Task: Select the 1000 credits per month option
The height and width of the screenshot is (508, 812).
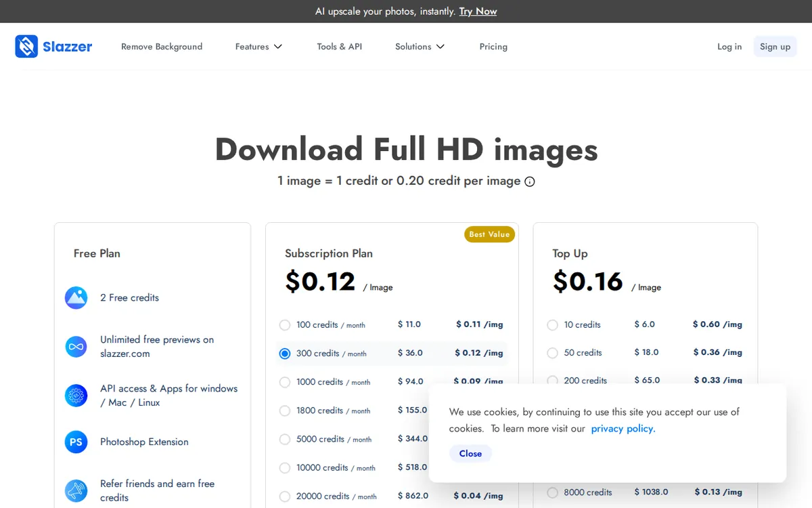Action: 285,382
